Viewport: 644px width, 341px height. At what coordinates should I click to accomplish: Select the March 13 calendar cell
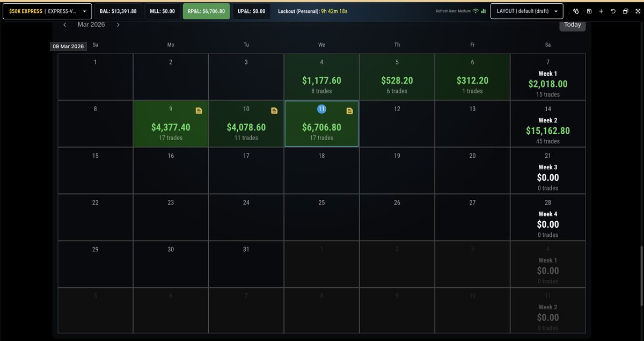click(x=472, y=124)
